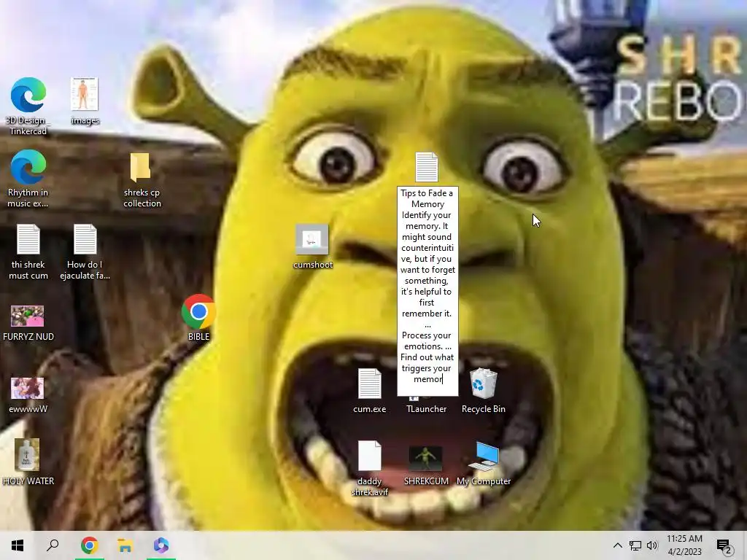Open network status in system tray
Screen dimensions: 747x560
click(635, 545)
